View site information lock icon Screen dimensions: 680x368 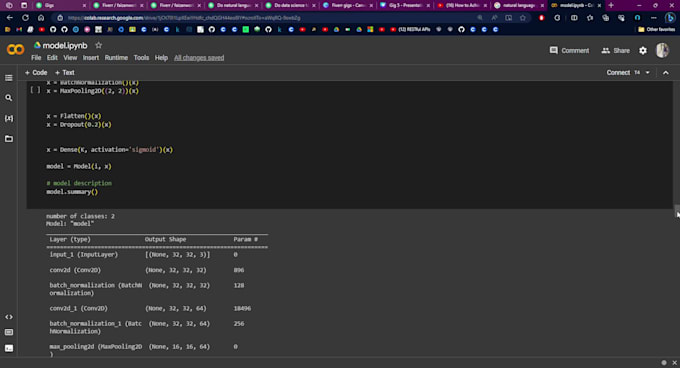[60, 18]
